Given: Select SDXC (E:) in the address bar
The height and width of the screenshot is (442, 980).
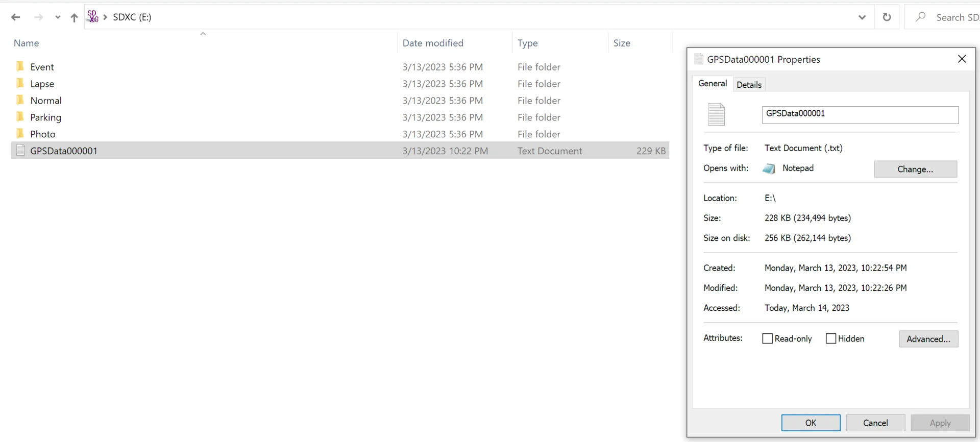Looking at the screenshot, I should [x=132, y=17].
